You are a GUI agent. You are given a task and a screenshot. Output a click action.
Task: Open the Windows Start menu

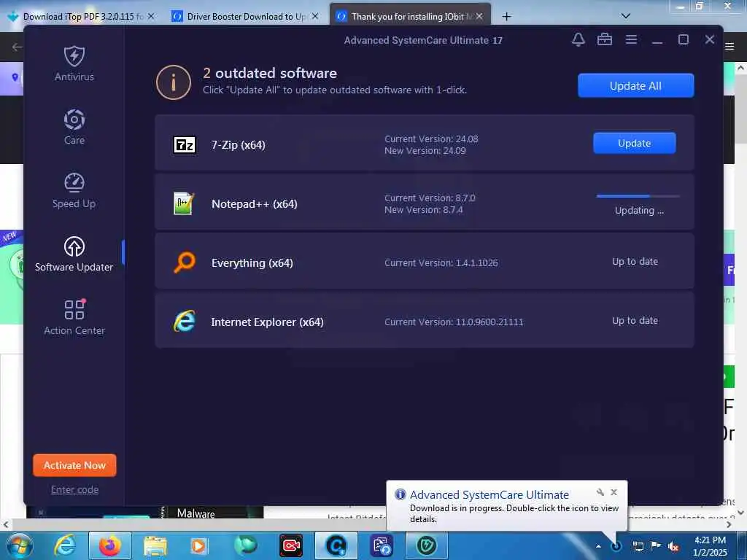pyautogui.click(x=18, y=545)
